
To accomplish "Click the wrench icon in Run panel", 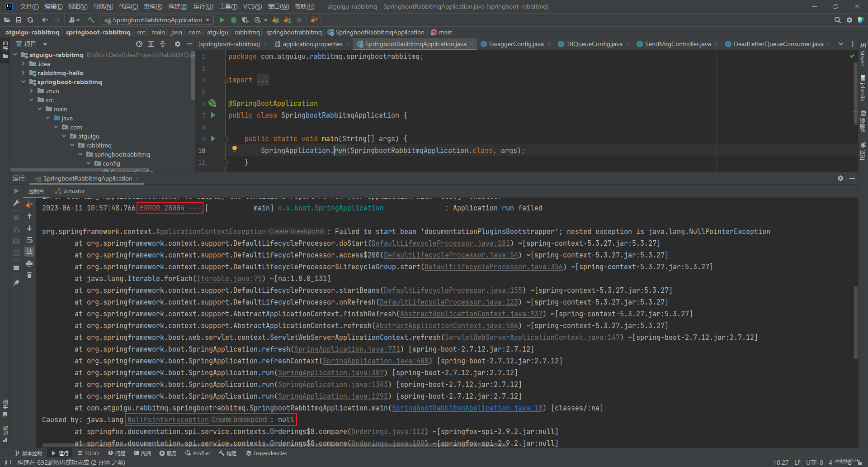I will click(16, 203).
